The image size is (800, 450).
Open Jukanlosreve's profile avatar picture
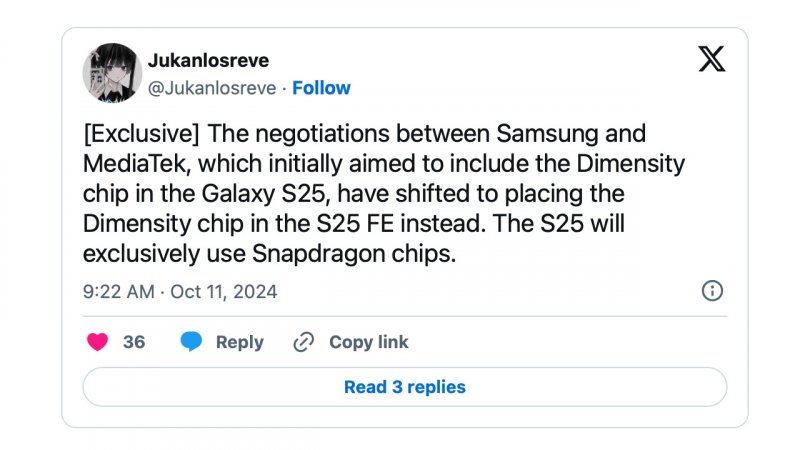click(x=111, y=73)
